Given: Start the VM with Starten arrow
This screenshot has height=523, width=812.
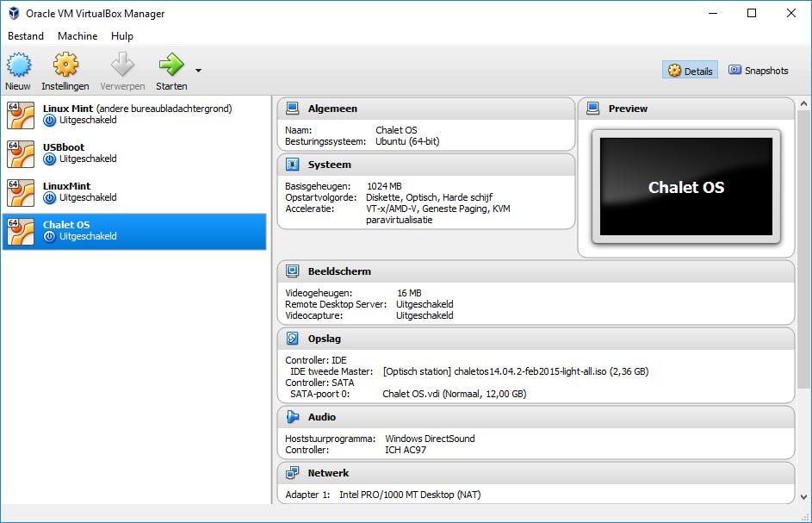Looking at the screenshot, I should [171, 65].
